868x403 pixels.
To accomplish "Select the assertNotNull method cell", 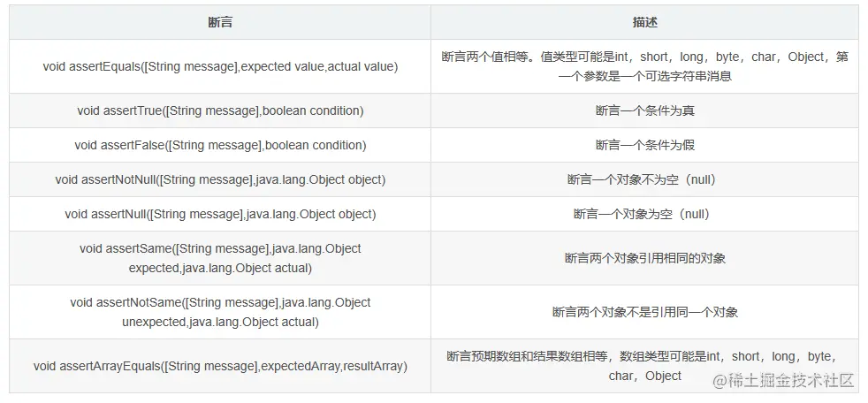I will 220,179.
